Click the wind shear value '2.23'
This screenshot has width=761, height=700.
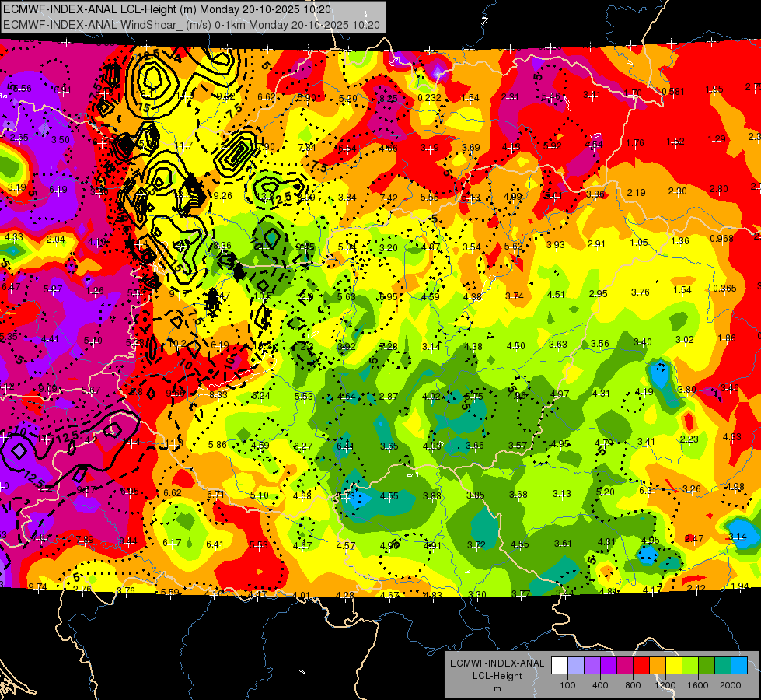(x=689, y=439)
